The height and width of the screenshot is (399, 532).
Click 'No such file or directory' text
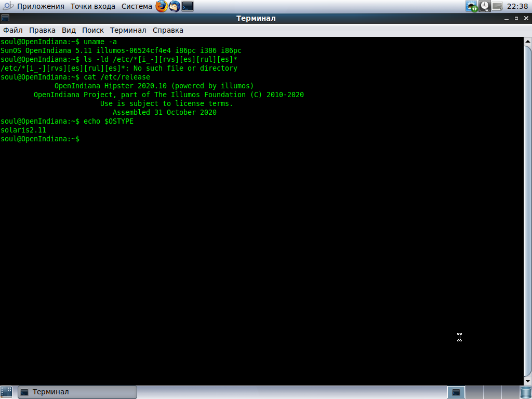(185, 68)
